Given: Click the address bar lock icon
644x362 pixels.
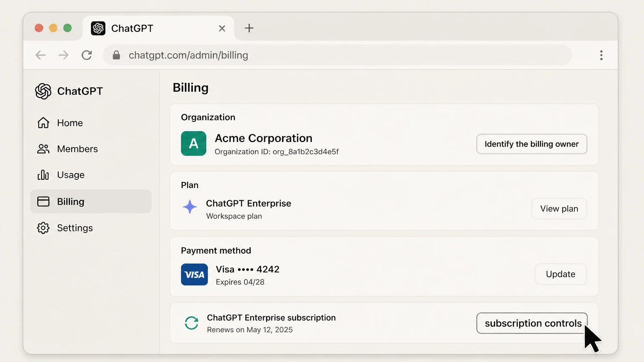Looking at the screenshot, I should [117, 55].
